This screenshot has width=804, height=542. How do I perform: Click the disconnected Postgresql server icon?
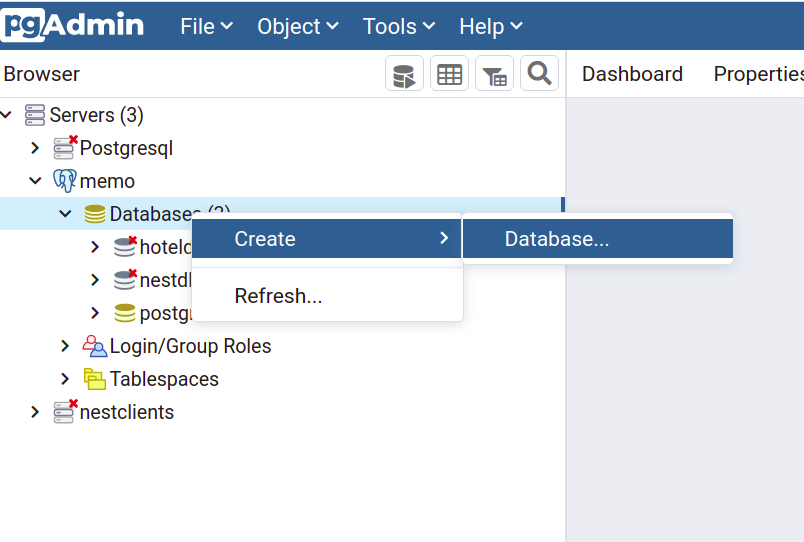pyautogui.click(x=65, y=147)
